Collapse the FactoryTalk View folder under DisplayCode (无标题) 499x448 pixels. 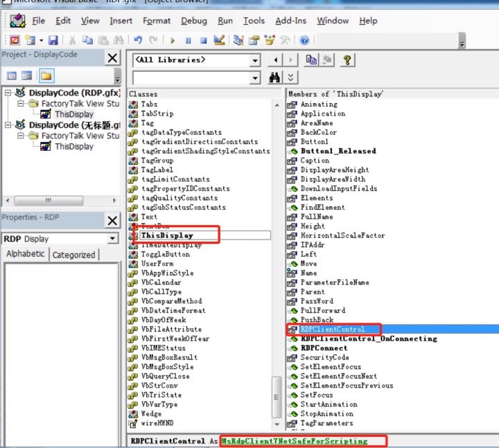(20, 136)
